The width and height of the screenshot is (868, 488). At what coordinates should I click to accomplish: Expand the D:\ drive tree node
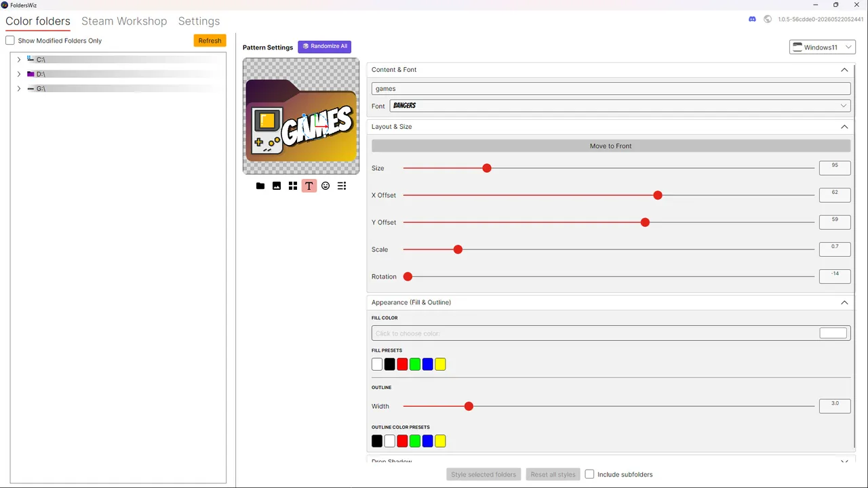coord(19,74)
